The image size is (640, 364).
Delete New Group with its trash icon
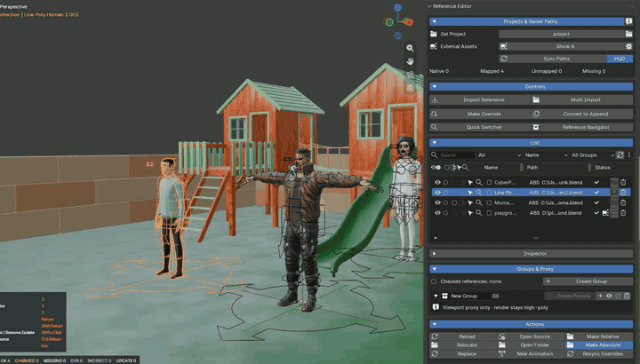[x=627, y=296]
